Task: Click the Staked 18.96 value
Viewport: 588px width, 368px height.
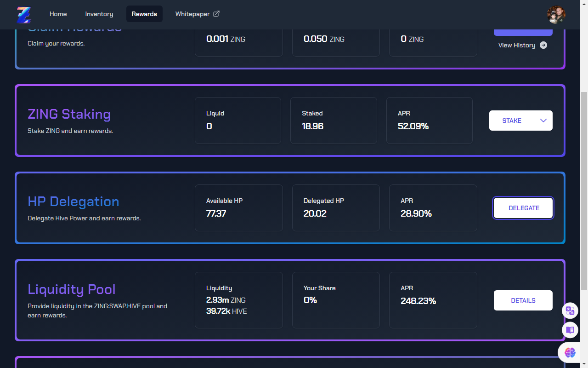Action: [313, 126]
